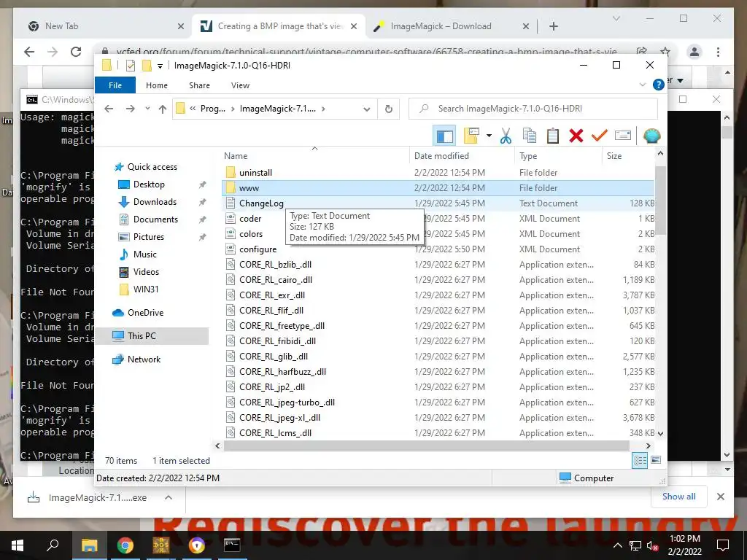The width and height of the screenshot is (747, 560).
Task: Click the file list vertical scrollbar
Action: click(x=660, y=200)
